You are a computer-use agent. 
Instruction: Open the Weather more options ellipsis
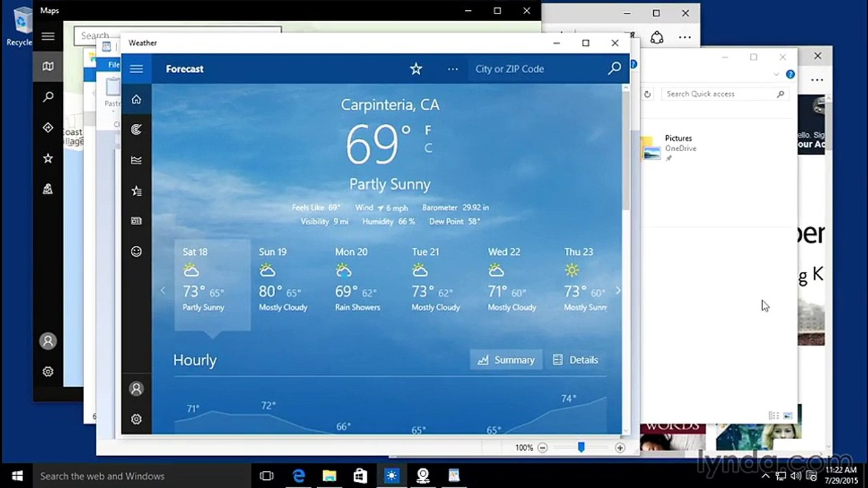pyautogui.click(x=453, y=68)
